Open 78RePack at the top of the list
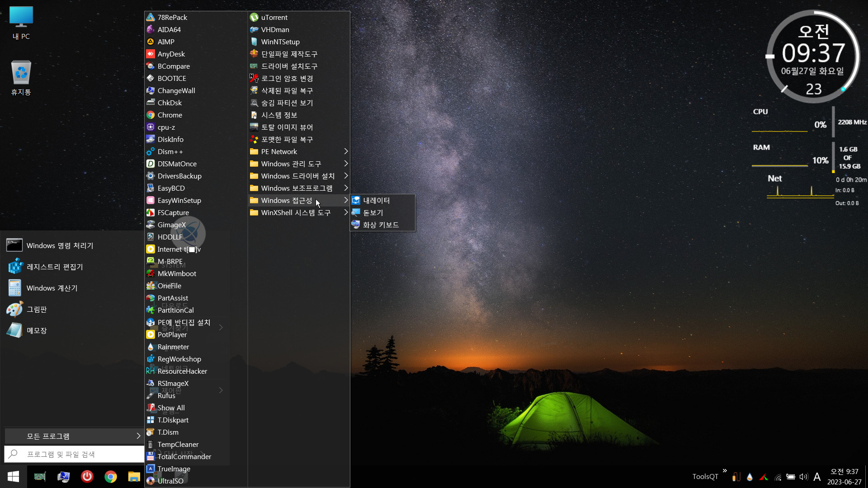The width and height of the screenshot is (868, 488). (x=196, y=17)
